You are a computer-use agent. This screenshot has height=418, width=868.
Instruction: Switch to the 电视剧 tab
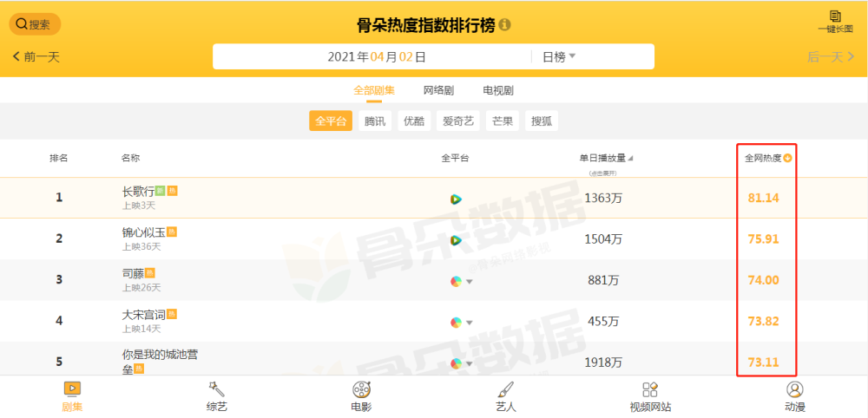point(498,90)
